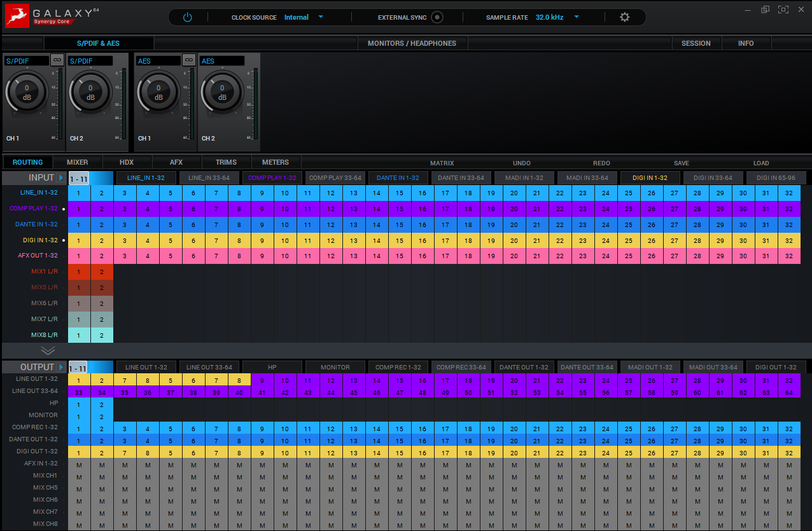Click the AES stereo link chain icon
Viewport: 812px width, 531px height.
[189, 60]
